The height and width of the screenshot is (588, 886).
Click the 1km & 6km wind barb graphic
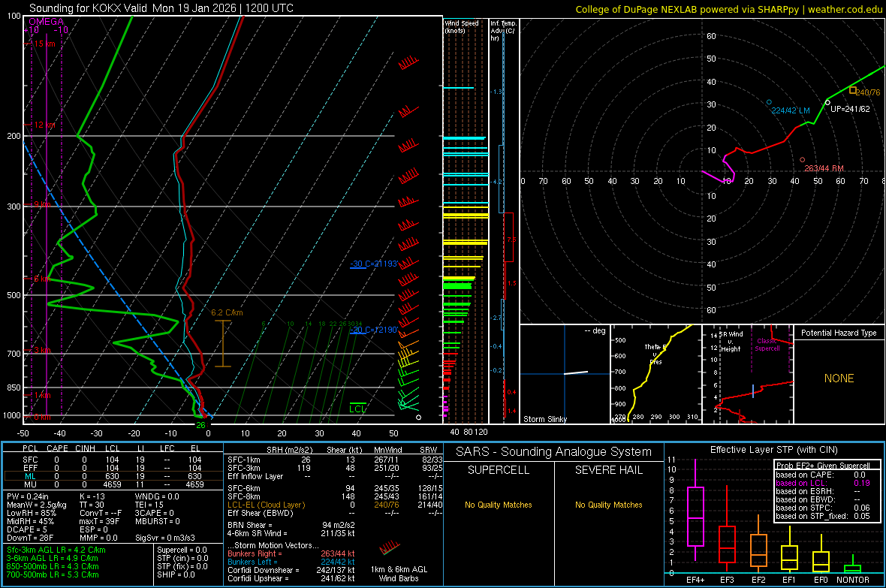tap(390, 547)
